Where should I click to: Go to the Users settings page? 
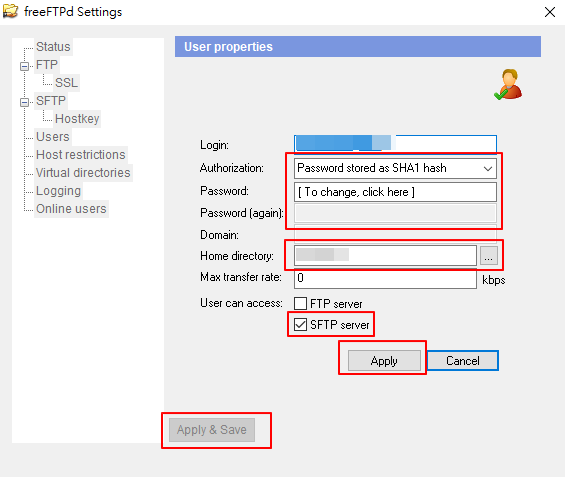[x=53, y=137]
